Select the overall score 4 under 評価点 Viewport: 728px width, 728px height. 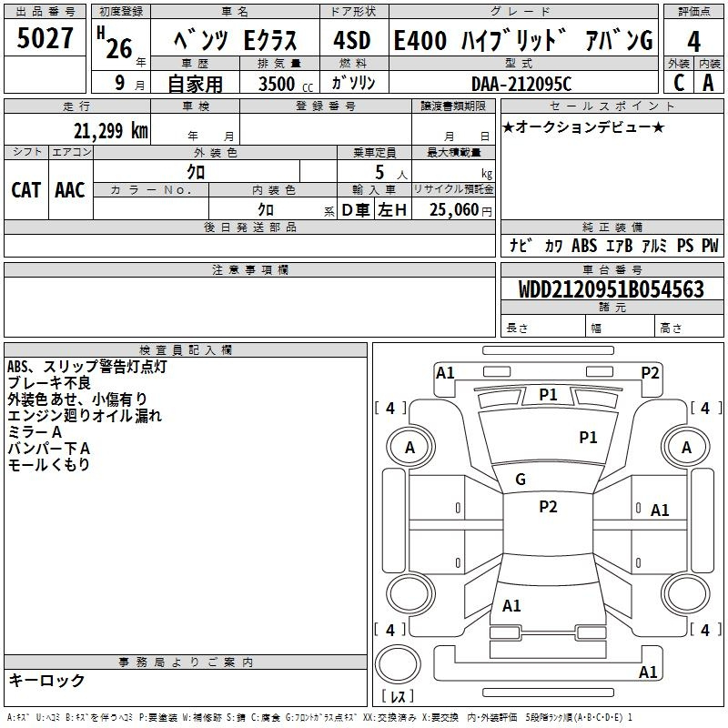[x=693, y=41]
